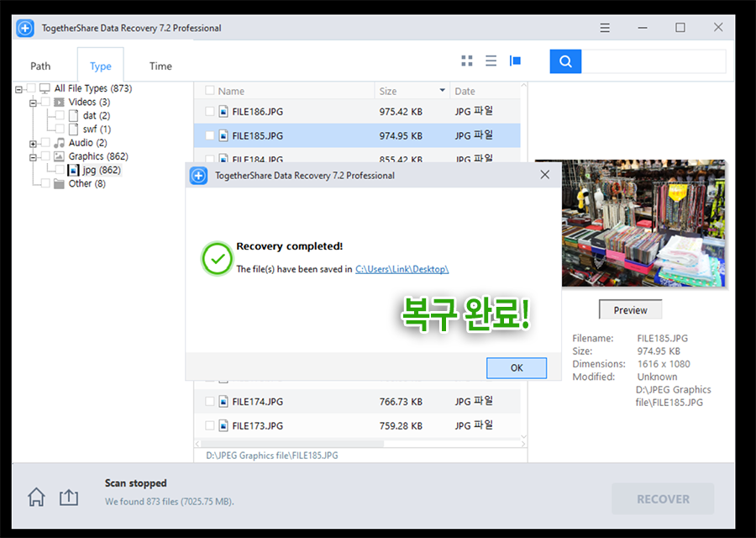This screenshot has width=756, height=538.
Task: Click the Other folder icon
Action: coord(59,183)
